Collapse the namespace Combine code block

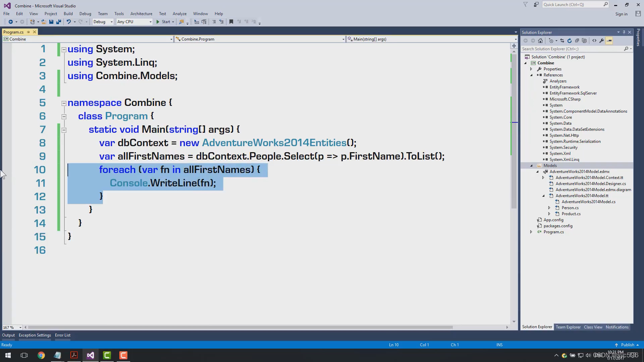(64, 103)
